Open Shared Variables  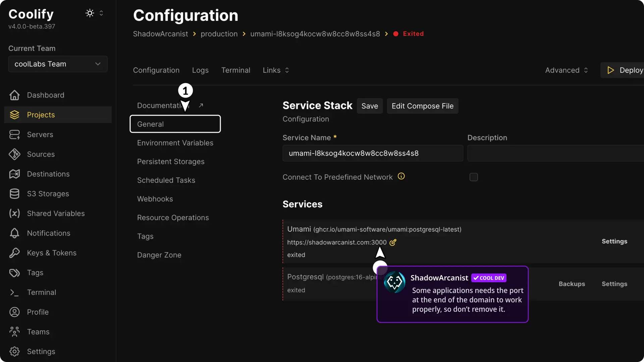coord(55,214)
